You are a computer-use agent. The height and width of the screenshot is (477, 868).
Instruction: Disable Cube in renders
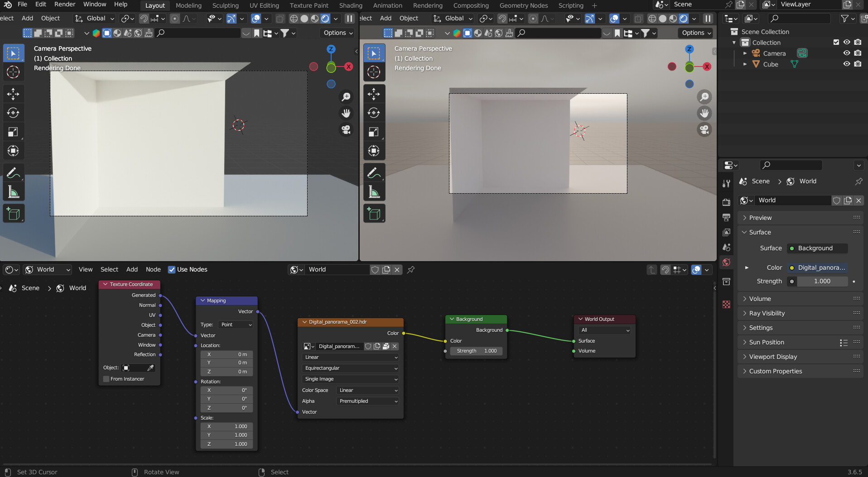click(x=858, y=64)
